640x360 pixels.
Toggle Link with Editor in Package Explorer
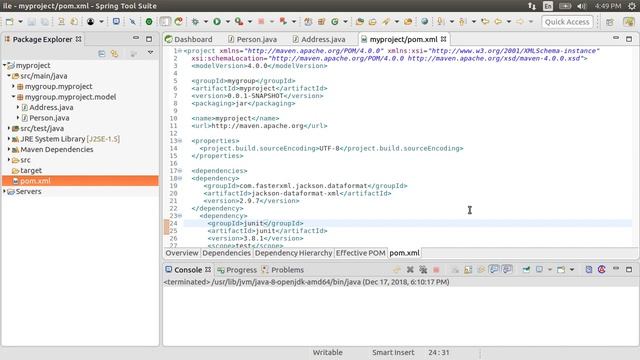115,53
